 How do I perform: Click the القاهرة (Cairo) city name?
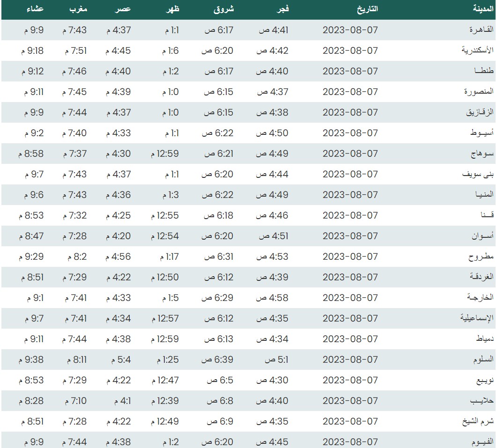(481, 30)
